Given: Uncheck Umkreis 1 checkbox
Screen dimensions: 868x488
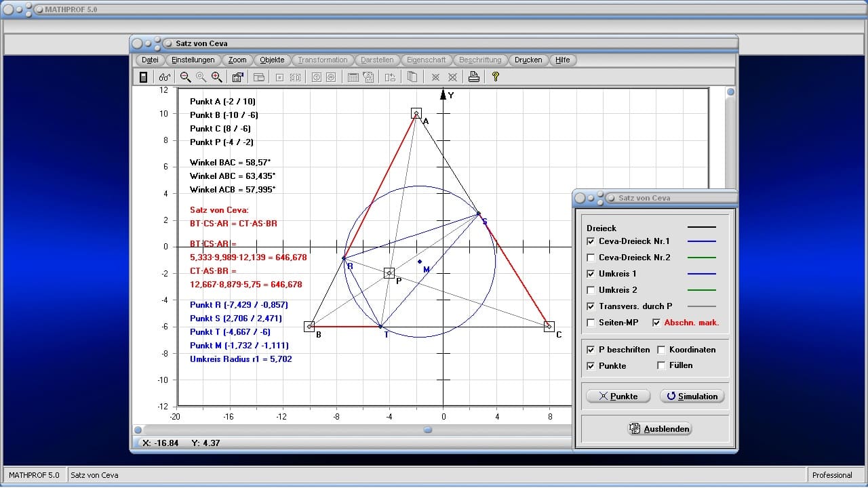Looking at the screenshot, I should coord(591,274).
